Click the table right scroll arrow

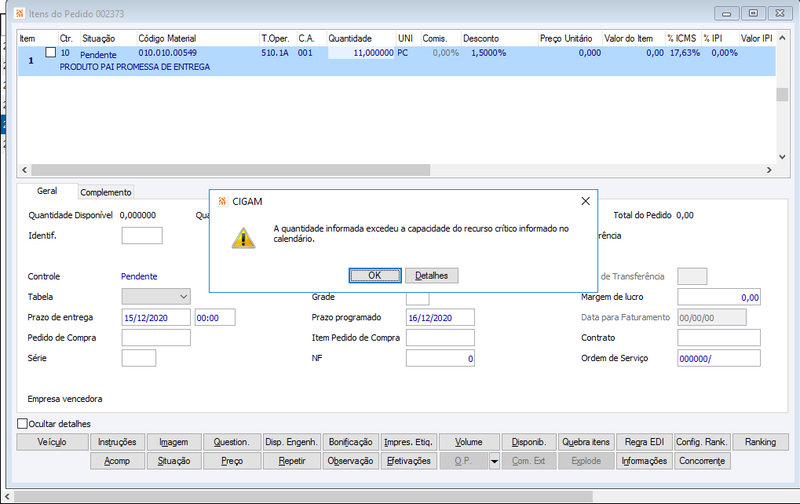click(x=769, y=170)
